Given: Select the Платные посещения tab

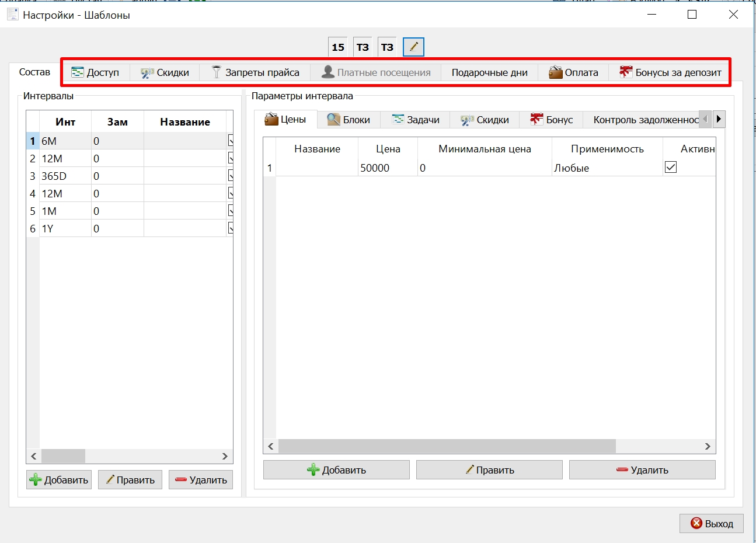Looking at the screenshot, I should click(376, 72).
